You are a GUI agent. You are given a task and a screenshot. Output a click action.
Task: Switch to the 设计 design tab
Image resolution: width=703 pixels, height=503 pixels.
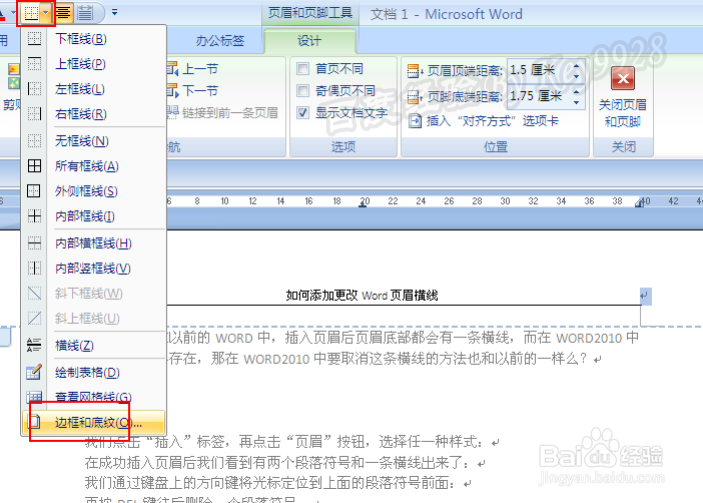(x=309, y=41)
